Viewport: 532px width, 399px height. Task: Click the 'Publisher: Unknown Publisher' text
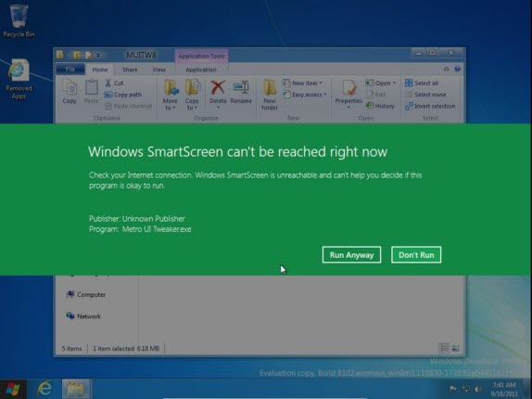137,218
